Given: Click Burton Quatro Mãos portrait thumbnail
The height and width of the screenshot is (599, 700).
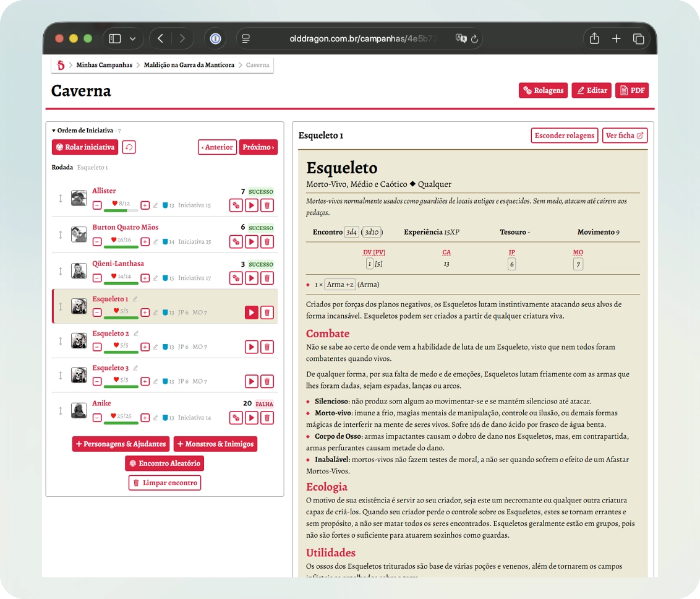Looking at the screenshot, I should (x=79, y=234).
